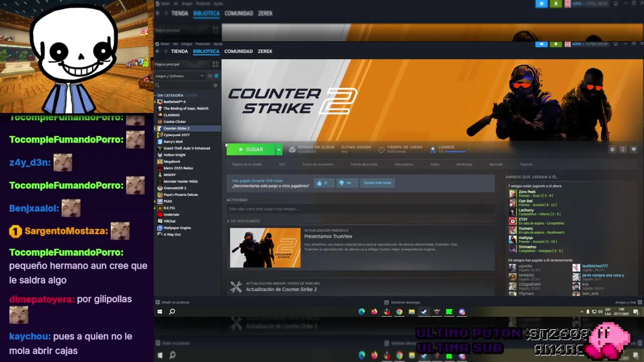Click the Quizás más tarde button
This screenshot has width=644, height=362.
click(x=377, y=183)
